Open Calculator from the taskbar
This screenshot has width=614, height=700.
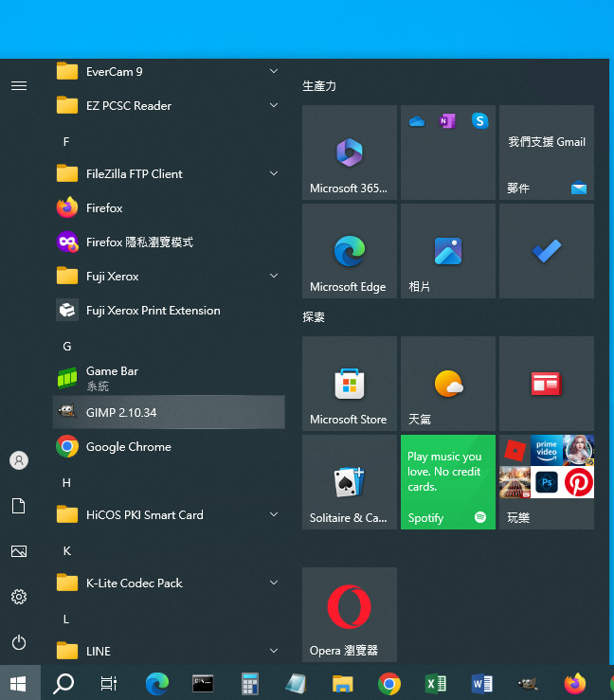(x=249, y=683)
